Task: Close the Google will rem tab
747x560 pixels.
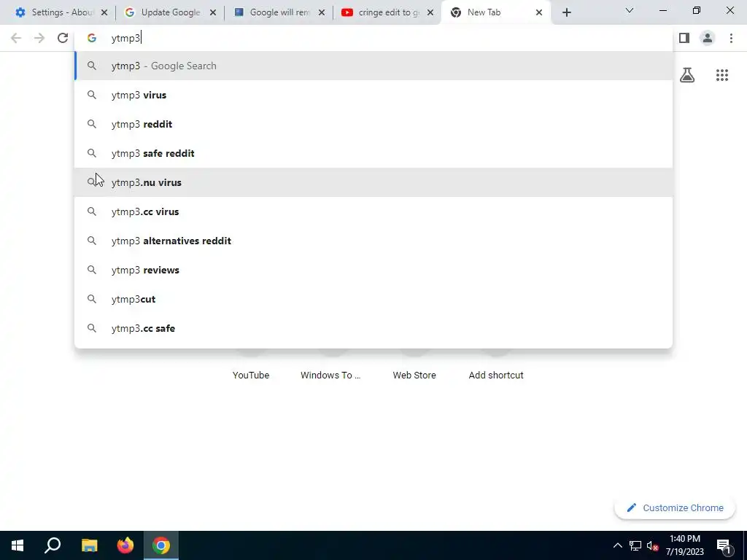Action: coord(322,13)
